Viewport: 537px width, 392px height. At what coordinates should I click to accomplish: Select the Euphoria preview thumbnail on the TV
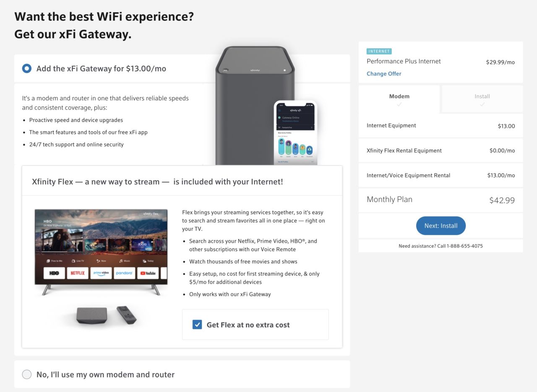point(62,239)
